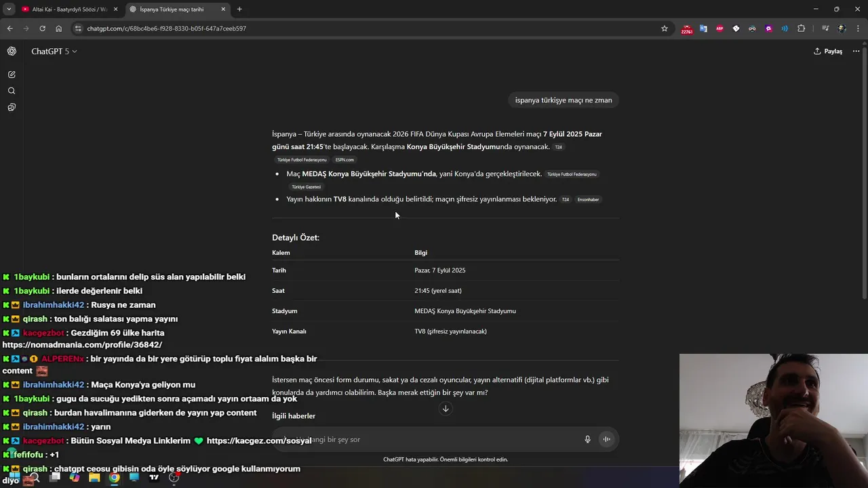Open the conversation three-dot options menu
868x488 pixels.
tap(856, 52)
